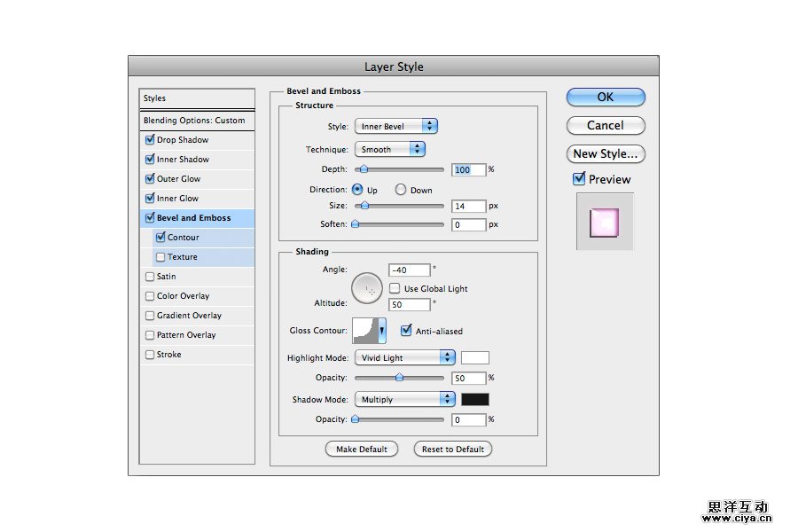Viewport: 798px width, 532px height.
Task: Open the Style dropdown showing Inner Bevel
Action: 395,127
